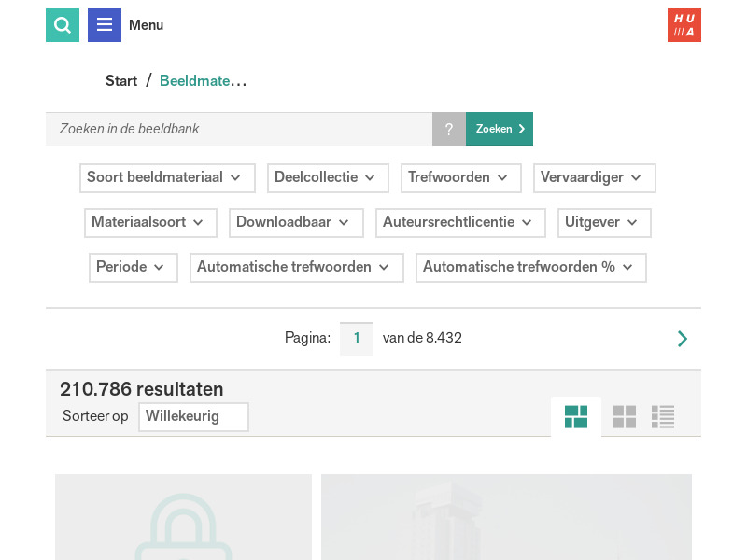Click the van de 8.432 text

(422, 338)
